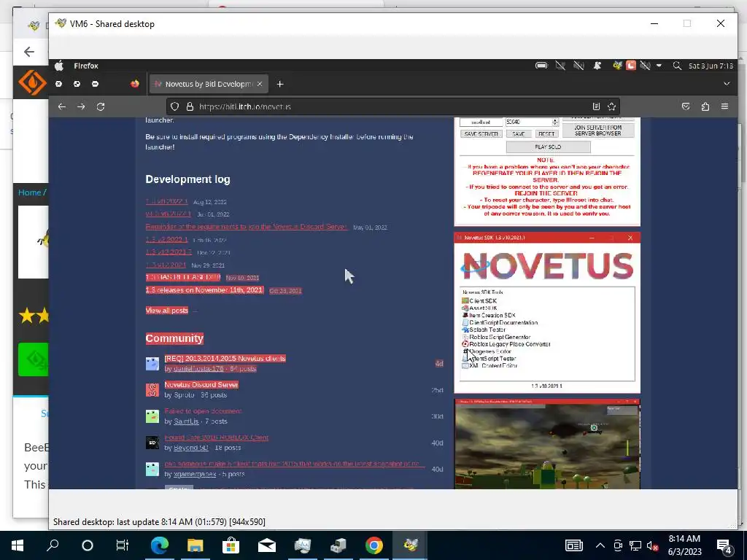This screenshot has width=747, height=560.
Task: Go forward in Firefox
Action: (81, 106)
